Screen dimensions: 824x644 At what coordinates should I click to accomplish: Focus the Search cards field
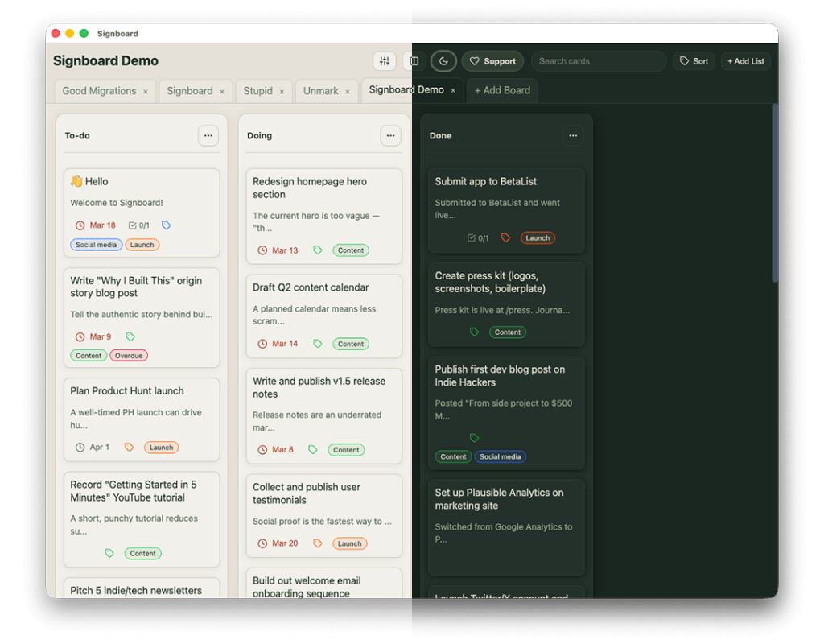(x=598, y=61)
